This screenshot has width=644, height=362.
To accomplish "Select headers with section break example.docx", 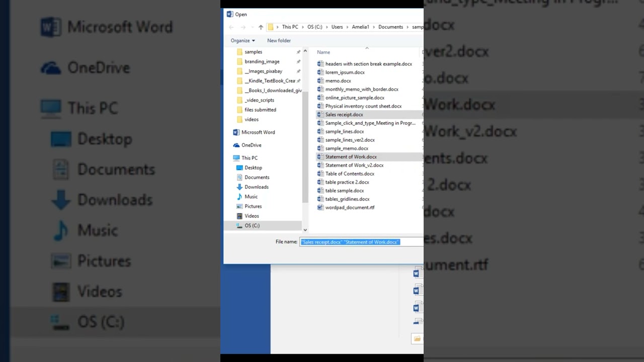I will click(365, 64).
